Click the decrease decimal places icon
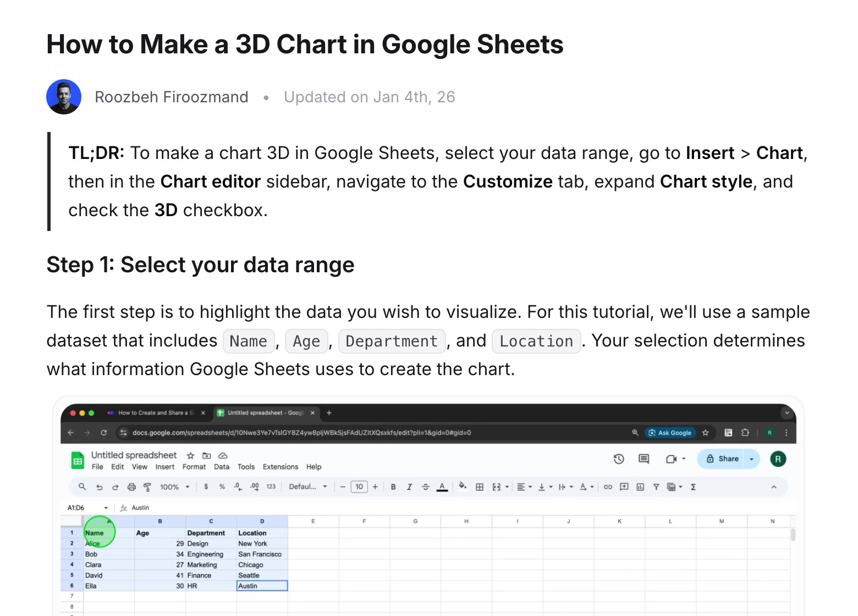 (x=238, y=487)
